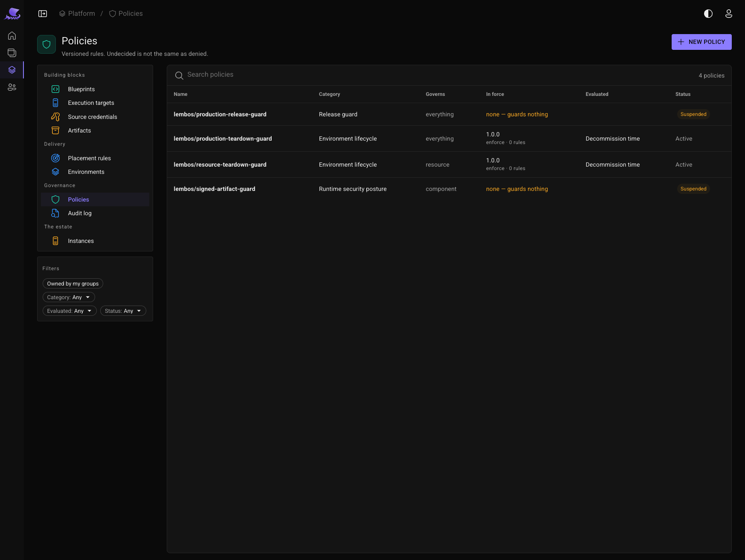This screenshot has width=745, height=560.
Task: Click lembos/production-teardown-guard name
Action: (223, 139)
